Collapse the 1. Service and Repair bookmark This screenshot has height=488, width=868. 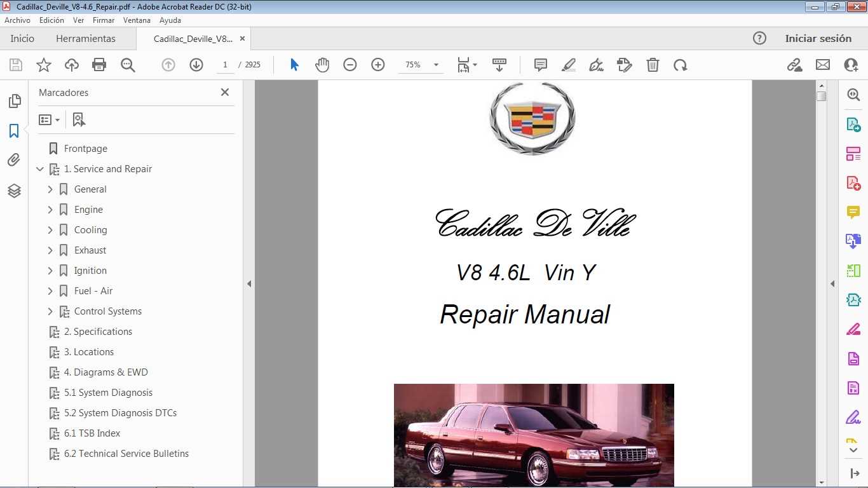click(x=40, y=169)
